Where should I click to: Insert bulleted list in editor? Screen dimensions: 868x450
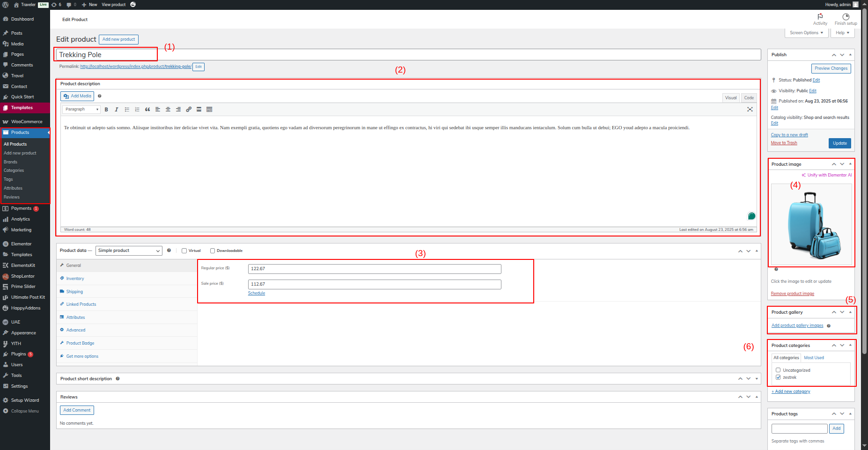tap(127, 110)
